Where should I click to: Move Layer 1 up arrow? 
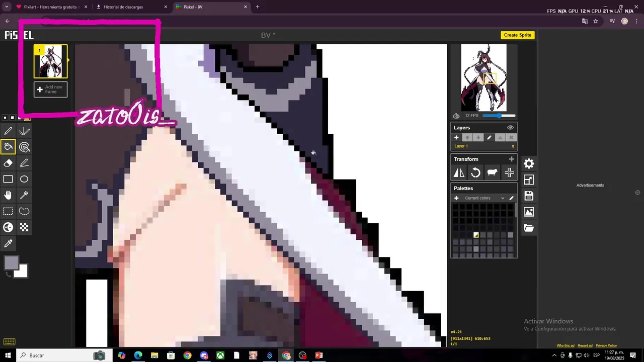[x=467, y=138]
